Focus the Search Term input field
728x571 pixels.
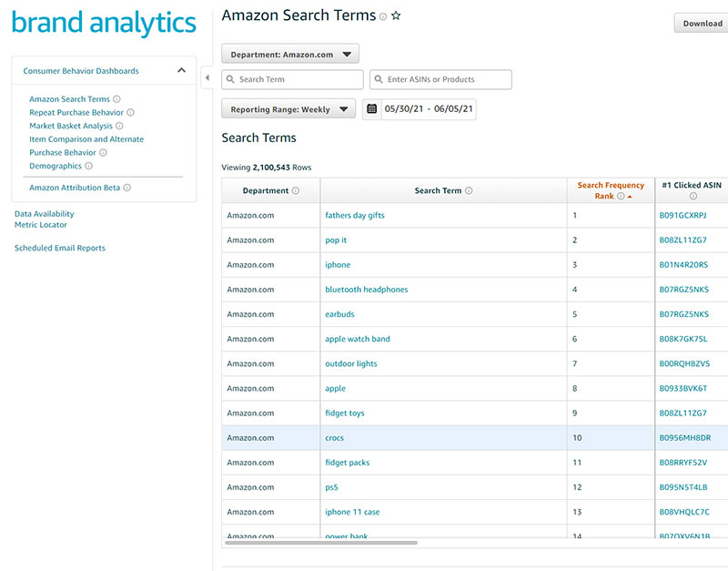292,79
